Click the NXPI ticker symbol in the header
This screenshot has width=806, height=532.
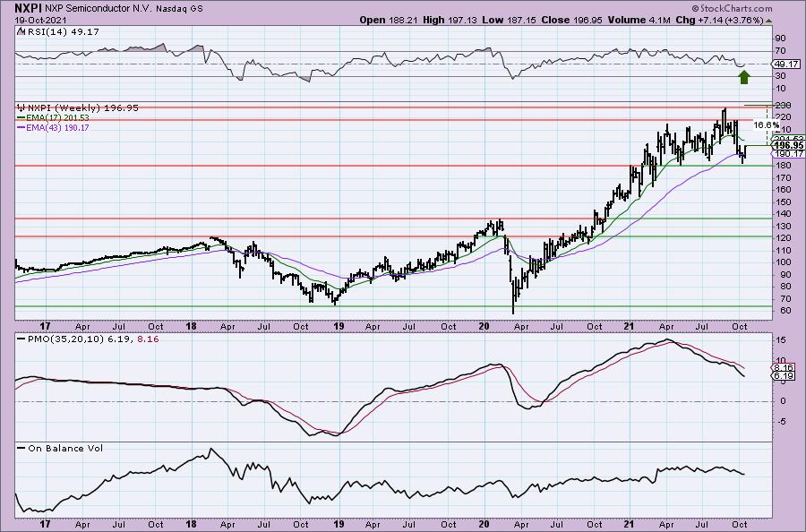(28, 8)
